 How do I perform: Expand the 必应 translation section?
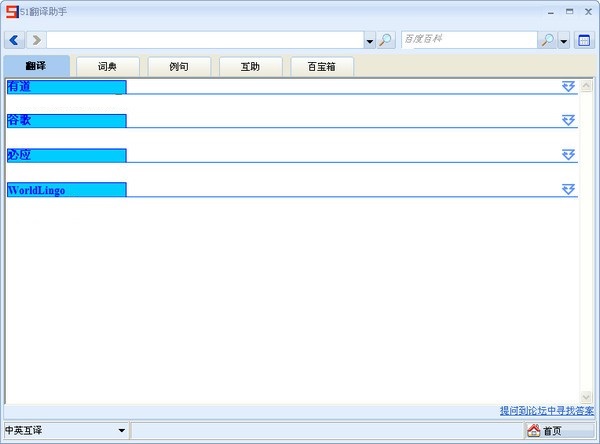(569, 155)
